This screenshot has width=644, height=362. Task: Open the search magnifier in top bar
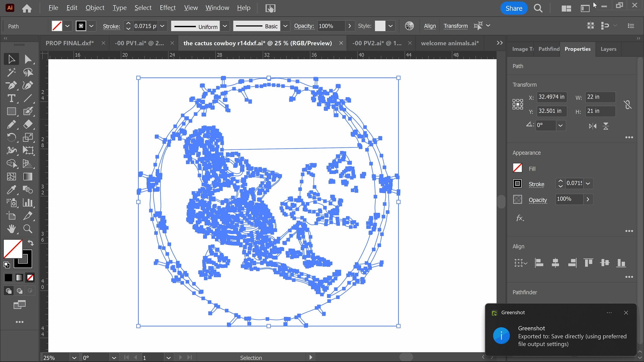538,8
